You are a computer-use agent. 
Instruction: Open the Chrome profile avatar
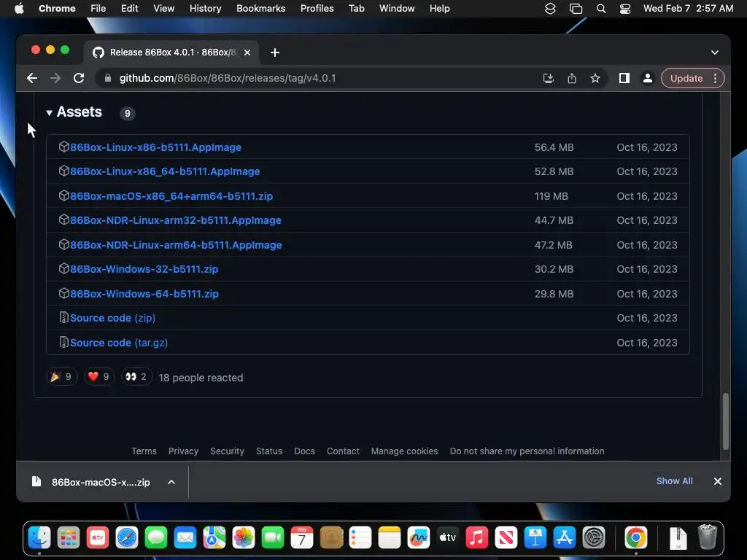coord(648,78)
